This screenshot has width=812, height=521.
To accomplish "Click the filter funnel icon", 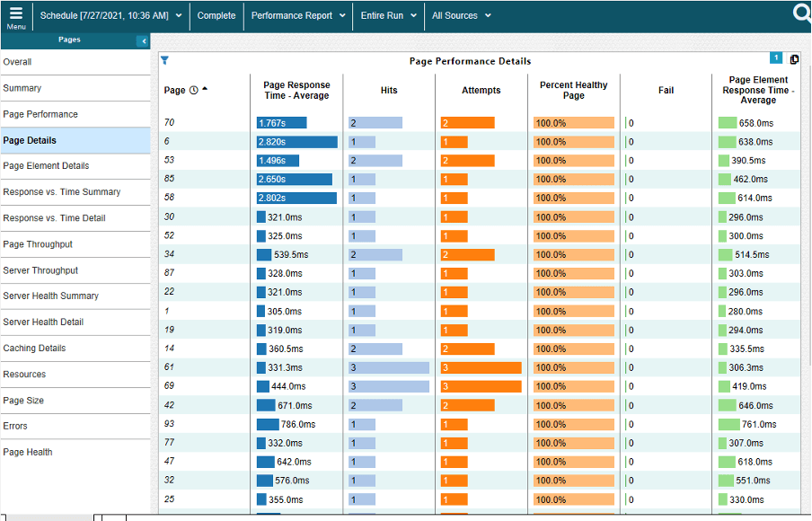I will click(164, 60).
